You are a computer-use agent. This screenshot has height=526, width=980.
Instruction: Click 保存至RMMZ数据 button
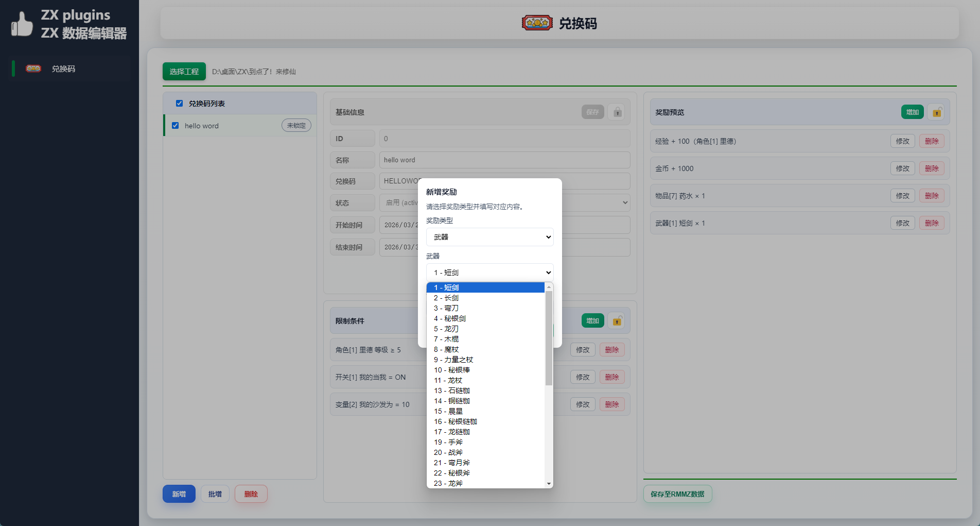[677, 494]
